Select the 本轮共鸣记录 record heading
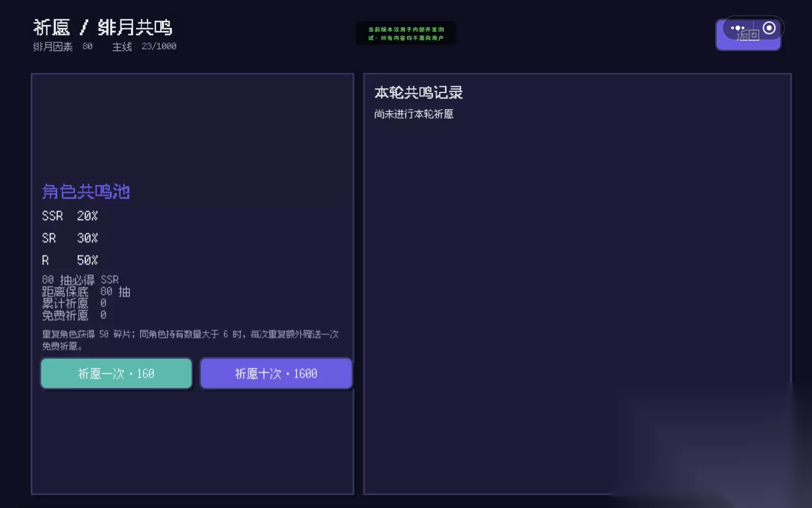 coord(419,92)
